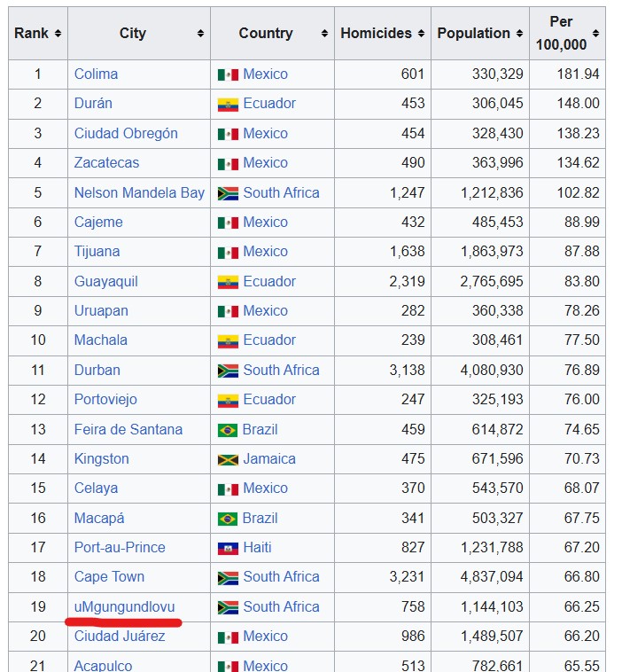
Task: Click the Brazil flag in Macapá row
Action: 228,520
